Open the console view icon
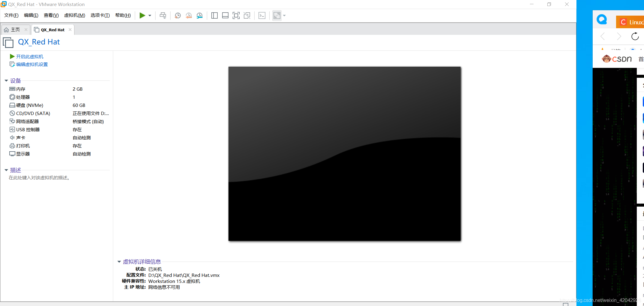644x306 pixels. pos(262,16)
